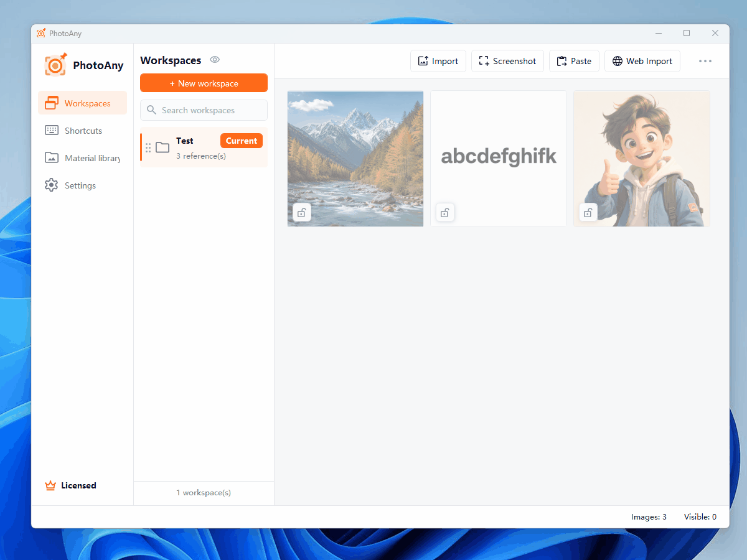Select the abcdefghifk text image thumbnail
The width and height of the screenshot is (747, 560).
(499, 159)
